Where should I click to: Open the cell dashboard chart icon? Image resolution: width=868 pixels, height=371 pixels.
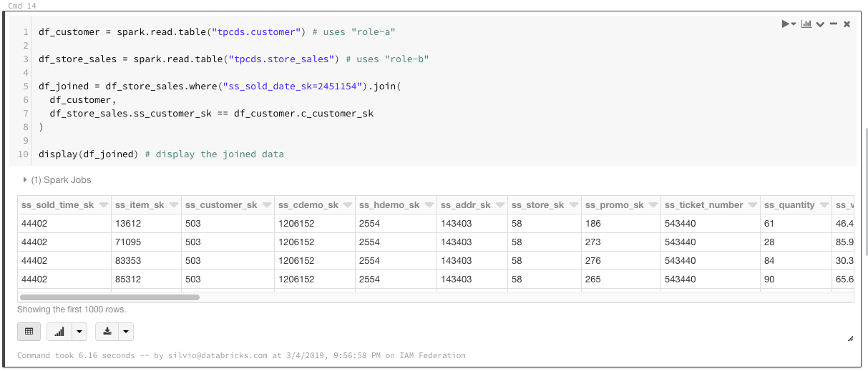[806, 24]
